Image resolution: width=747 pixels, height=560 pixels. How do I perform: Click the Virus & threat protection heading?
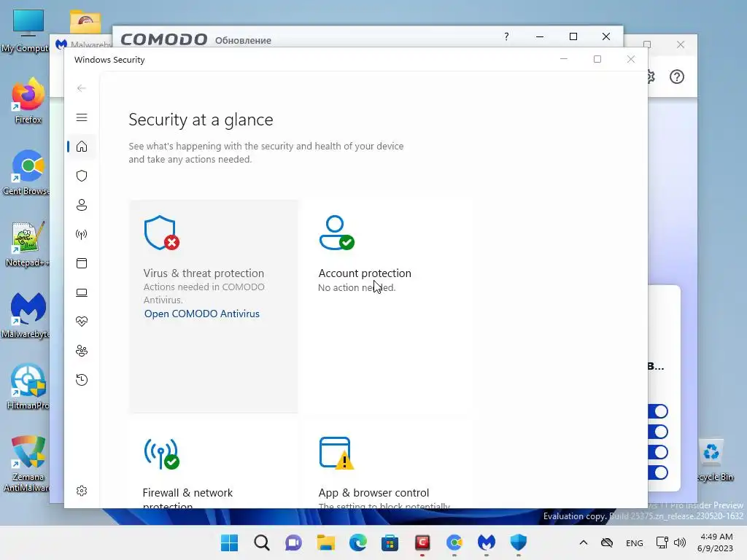(204, 273)
